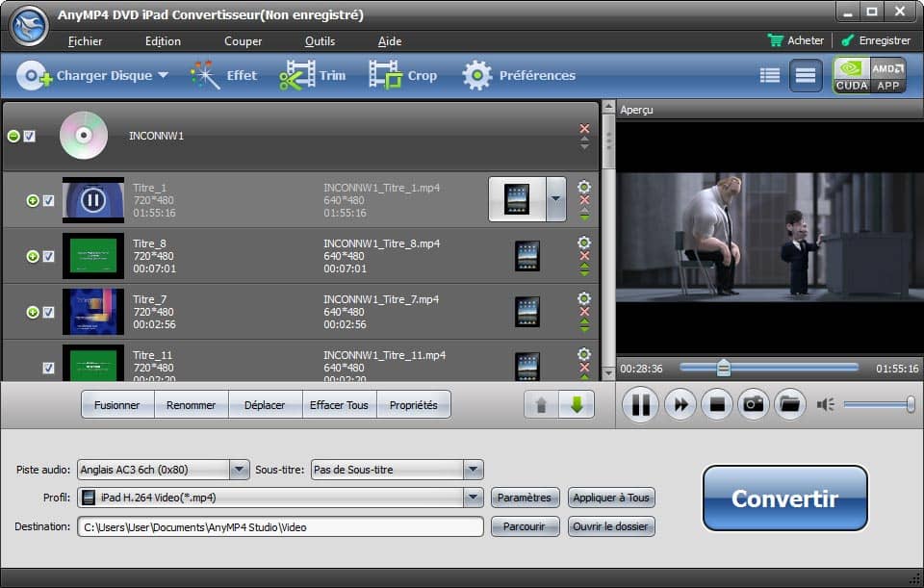This screenshot has height=588, width=924.
Task: Click the Charger Disque load icon
Action: point(34,75)
